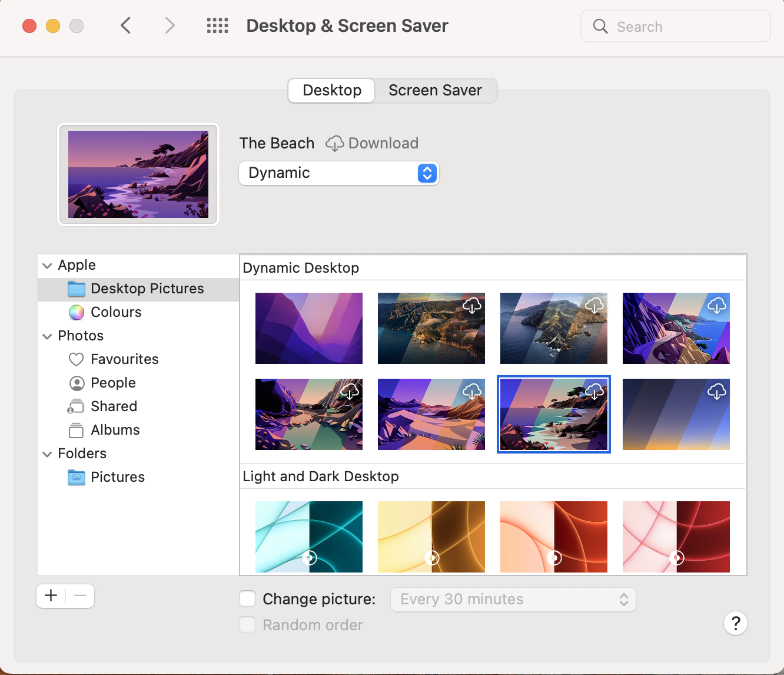Select Shared in Photos list

138,406
